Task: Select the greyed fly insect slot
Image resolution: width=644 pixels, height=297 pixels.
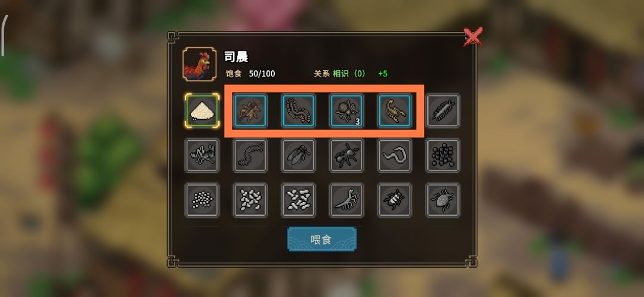Action: [x=298, y=155]
